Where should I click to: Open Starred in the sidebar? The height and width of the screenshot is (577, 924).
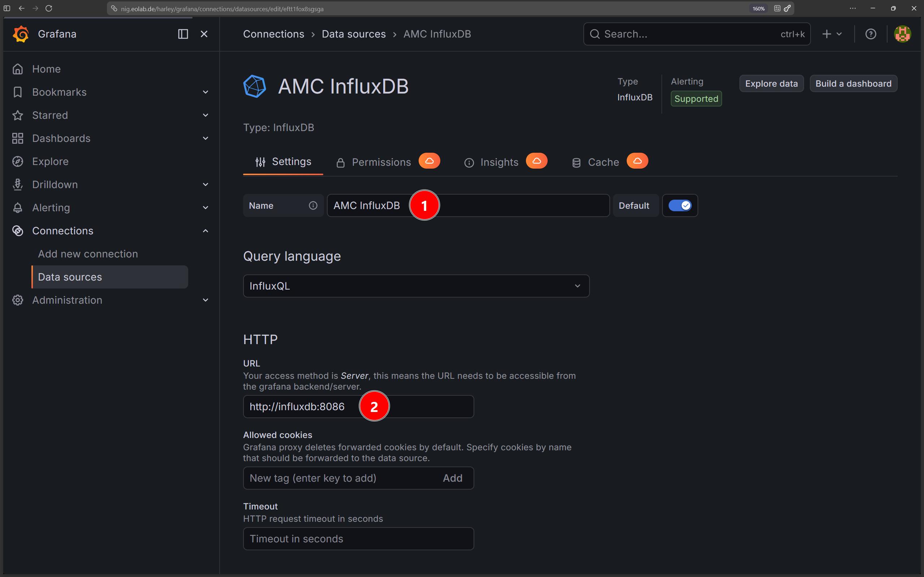[50, 115]
